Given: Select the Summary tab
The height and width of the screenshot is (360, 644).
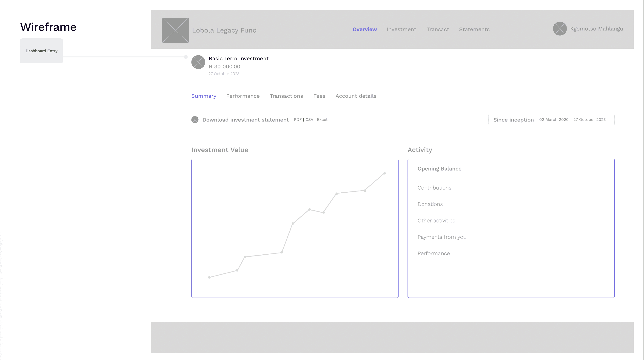Looking at the screenshot, I should coord(203,96).
